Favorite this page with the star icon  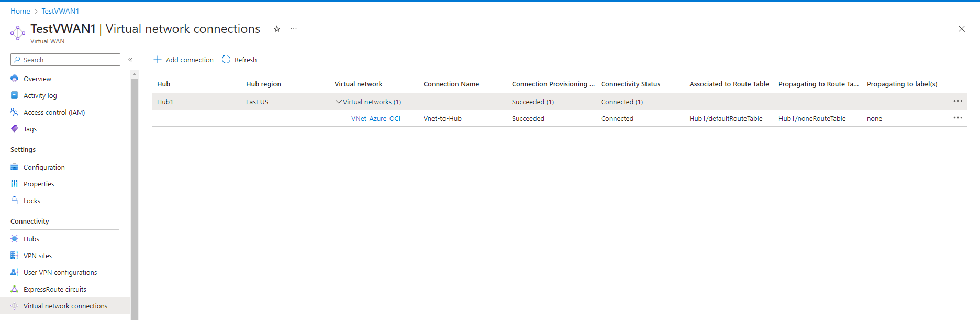277,29
